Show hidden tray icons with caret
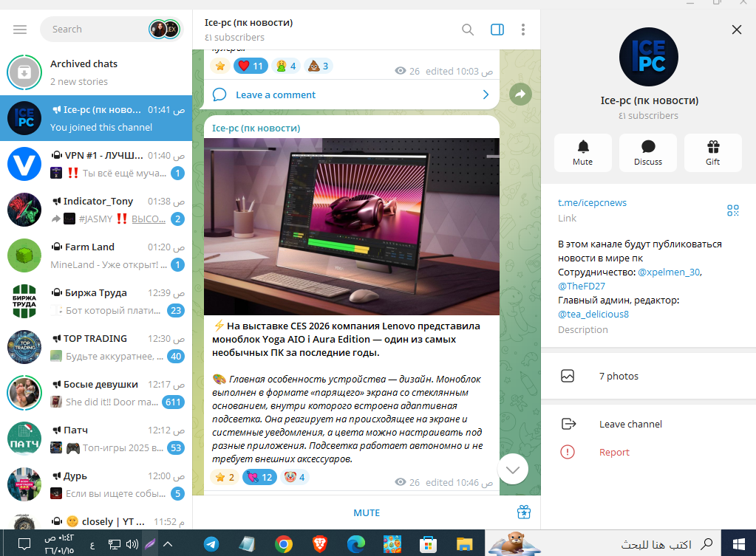The image size is (756, 556). 168,544
